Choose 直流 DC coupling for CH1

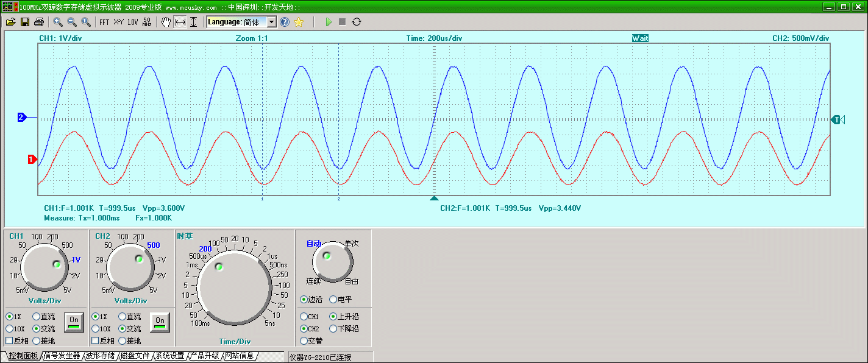(x=37, y=317)
